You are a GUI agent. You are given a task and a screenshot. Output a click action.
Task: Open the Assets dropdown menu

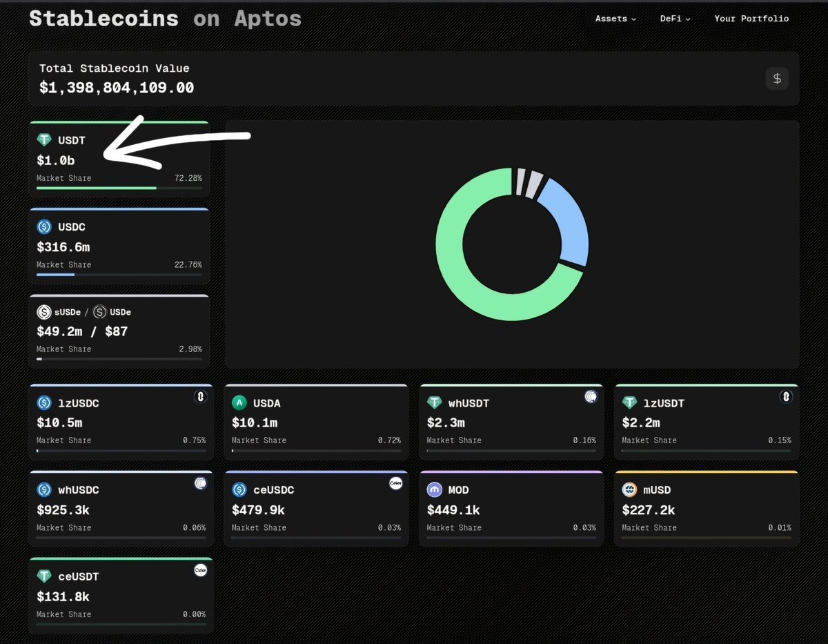coord(615,19)
